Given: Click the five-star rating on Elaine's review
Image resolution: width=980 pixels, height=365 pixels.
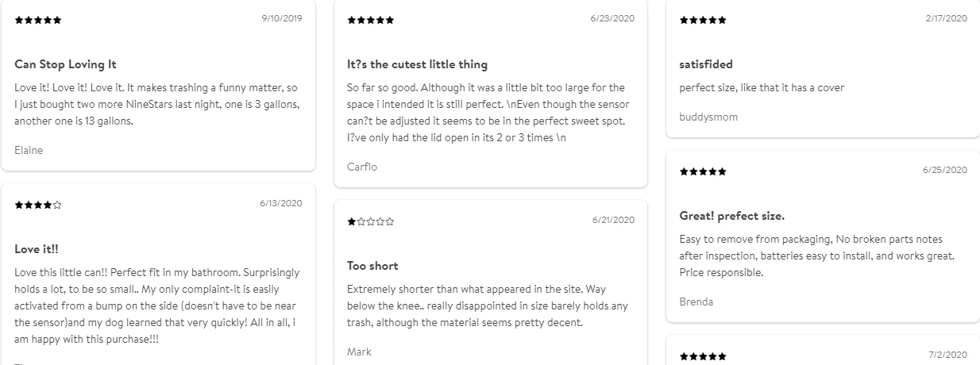Looking at the screenshot, I should [38, 20].
